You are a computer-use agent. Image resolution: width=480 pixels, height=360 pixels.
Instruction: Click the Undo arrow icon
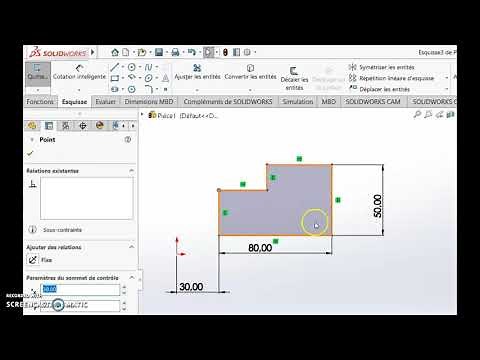(x=191, y=52)
